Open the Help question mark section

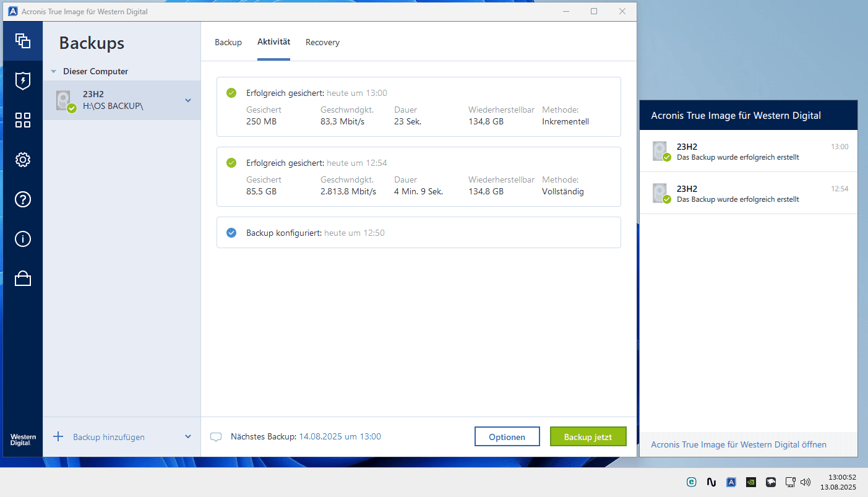23,199
